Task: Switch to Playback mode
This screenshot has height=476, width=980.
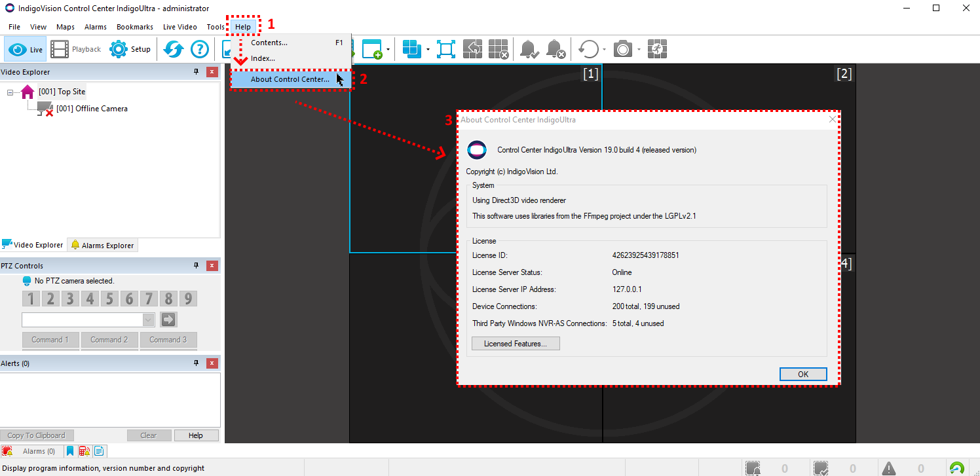Action: (x=75, y=48)
